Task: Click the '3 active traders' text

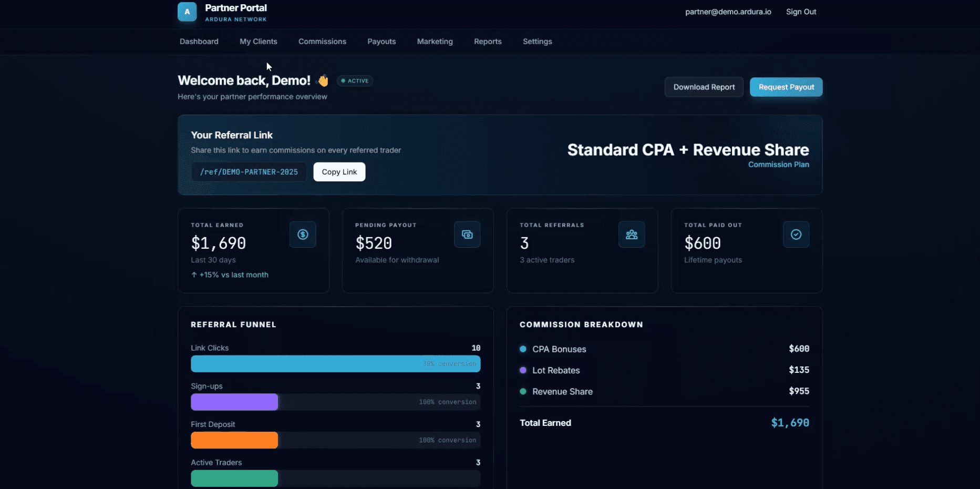Action: (547, 260)
